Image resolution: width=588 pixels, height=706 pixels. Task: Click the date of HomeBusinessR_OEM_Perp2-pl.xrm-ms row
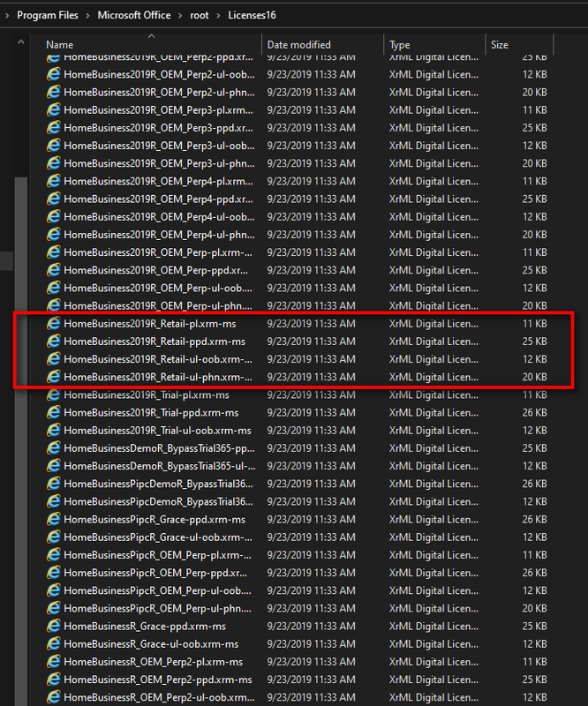pyautogui.click(x=311, y=662)
